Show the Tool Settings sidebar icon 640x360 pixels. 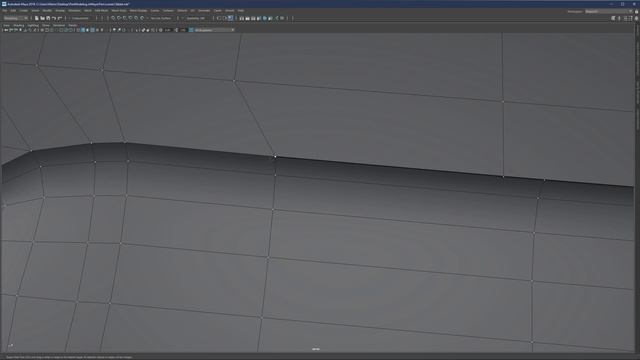point(631,18)
